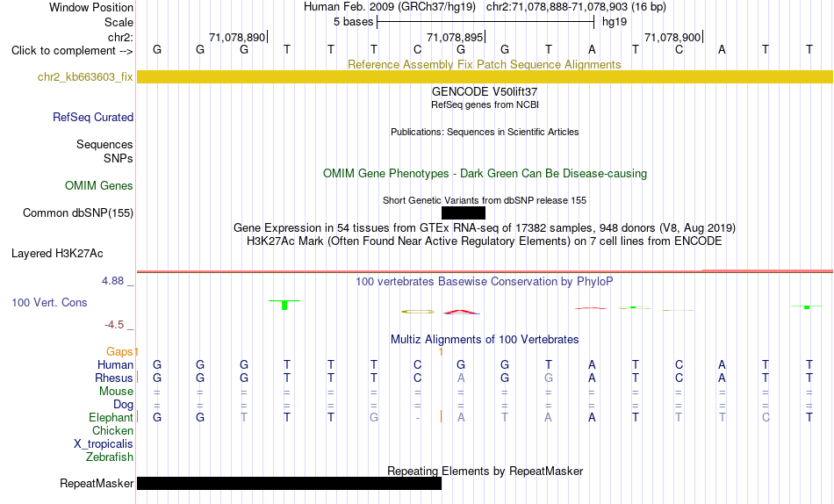Click the 71,078,900 ruler position
This screenshot has width=834, height=504.
tap(672, 37)
